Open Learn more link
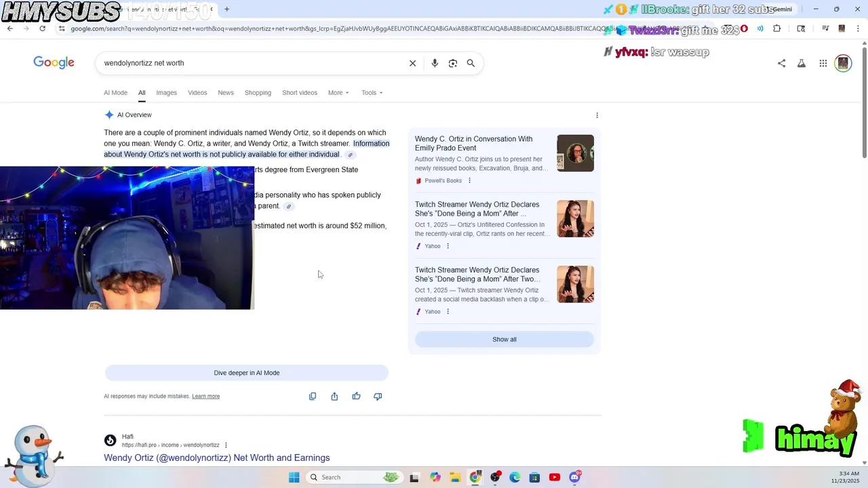 click(x=205, y=396)
